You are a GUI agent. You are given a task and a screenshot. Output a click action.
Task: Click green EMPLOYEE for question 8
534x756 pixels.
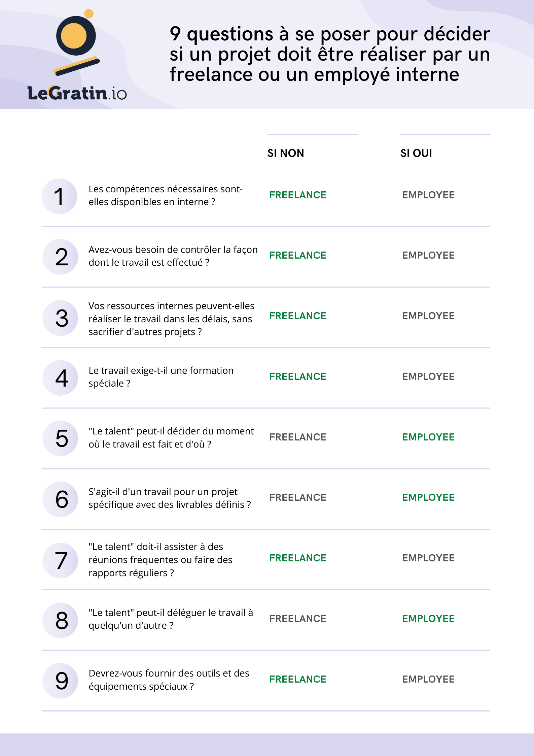[x=428, y=619]
